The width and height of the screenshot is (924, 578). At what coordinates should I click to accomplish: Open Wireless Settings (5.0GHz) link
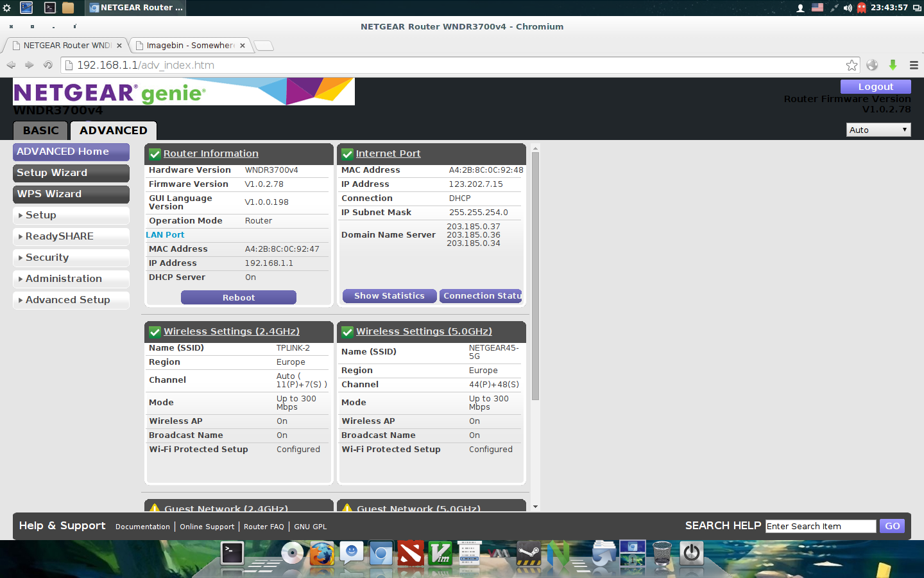click(424, 331)
